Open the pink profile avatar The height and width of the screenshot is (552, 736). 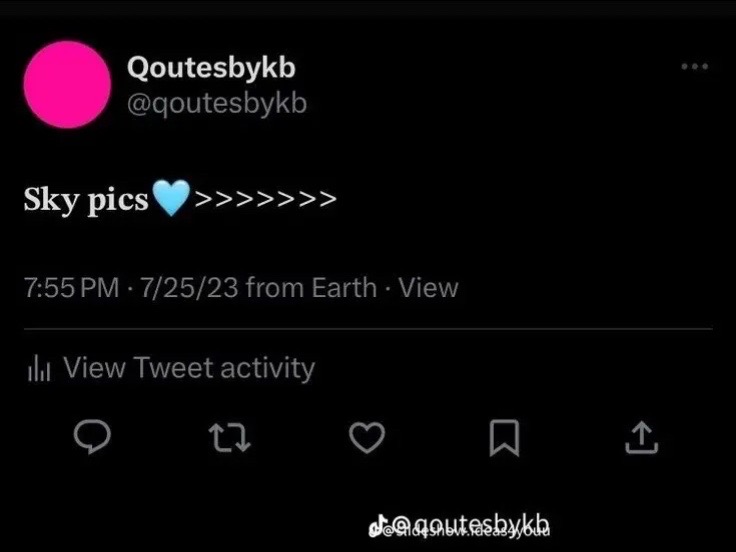point(67,84)
